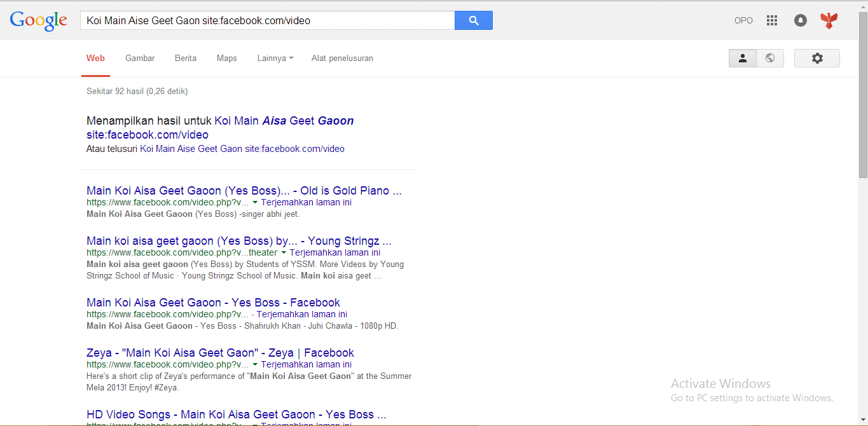
Task: Click the blue search magnifier button
Action: coord(474,20)
